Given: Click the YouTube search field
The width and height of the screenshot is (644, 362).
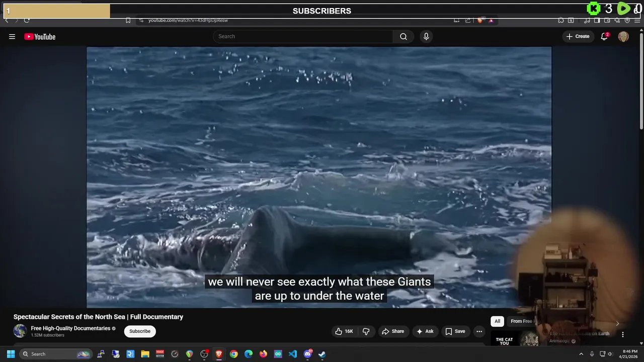Looking at the screenshot, I should (303, 36).
